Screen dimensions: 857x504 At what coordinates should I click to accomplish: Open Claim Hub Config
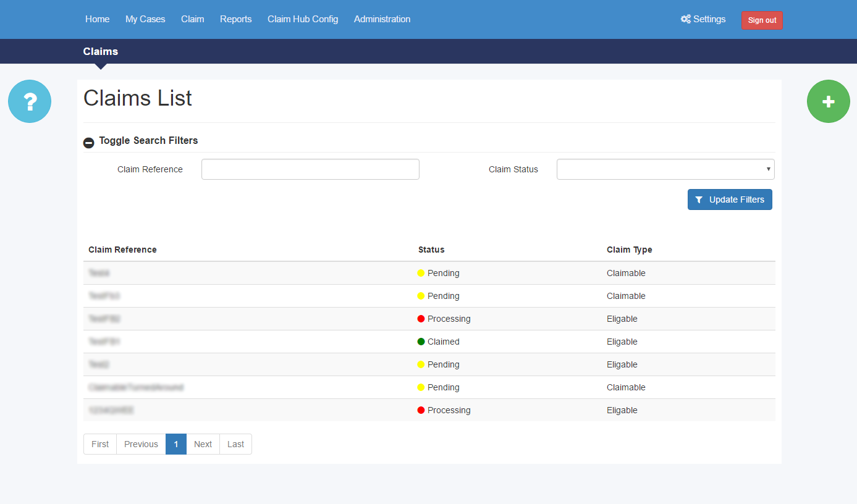(x=303, y=19)
